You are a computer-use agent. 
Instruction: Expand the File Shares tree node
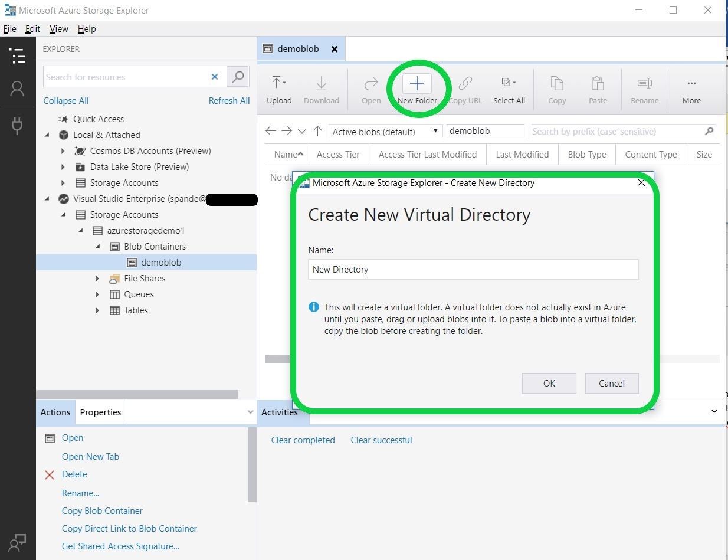point(97,279)
